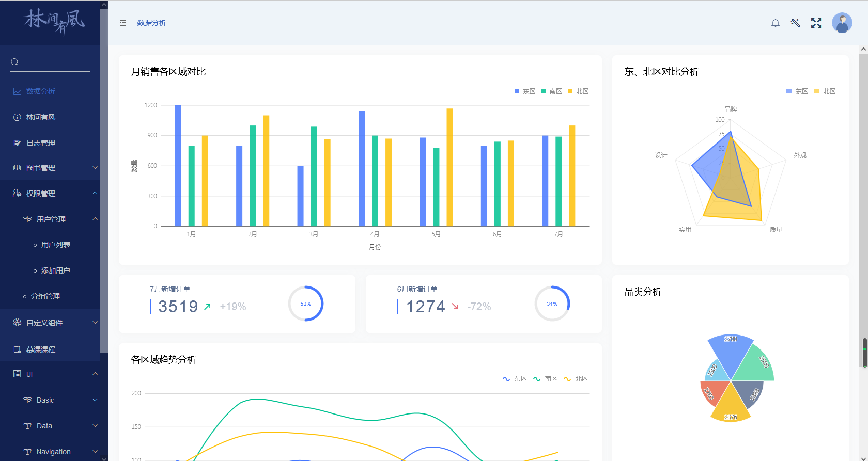Image resolution: width=868 pixels, height=462 pixels.
Task: Open the user avatar menu
Action: tap(842, 23)
